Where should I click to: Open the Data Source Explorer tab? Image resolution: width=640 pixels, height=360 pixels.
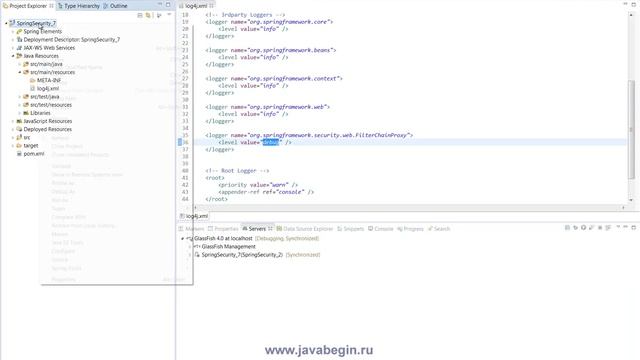(x=305, y=229)
